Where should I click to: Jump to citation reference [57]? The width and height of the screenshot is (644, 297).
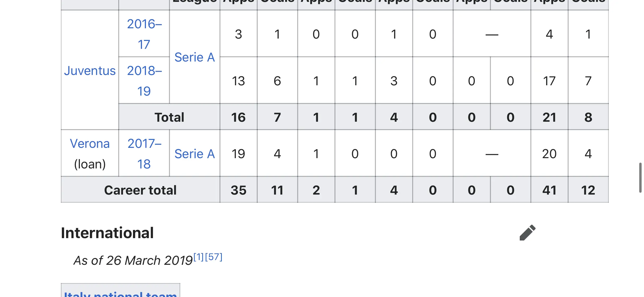(x=214, y=257)
